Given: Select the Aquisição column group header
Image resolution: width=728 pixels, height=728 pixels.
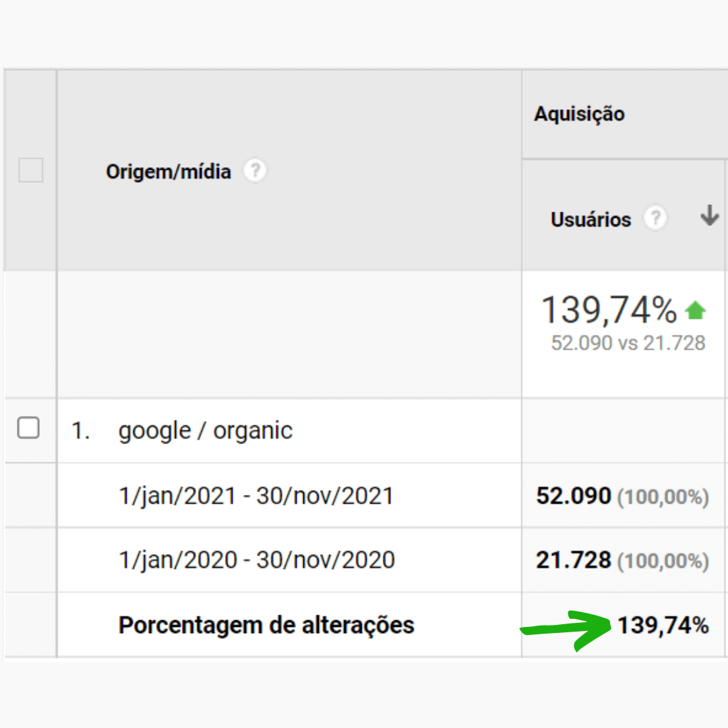Looking at the screenshot, I should (579, 114).
